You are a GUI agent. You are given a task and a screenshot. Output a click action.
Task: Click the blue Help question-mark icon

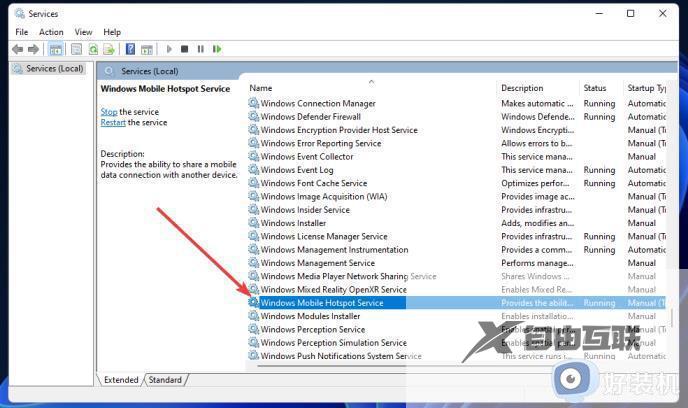pos(130,49)
